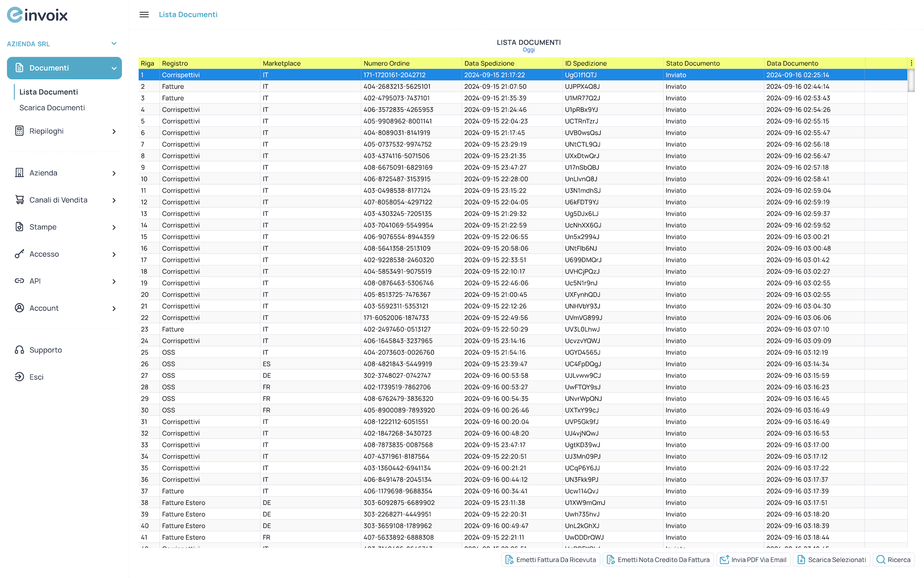Expand the Riepiloghi section chevron

pyautogui.click(x=114, y=131)
